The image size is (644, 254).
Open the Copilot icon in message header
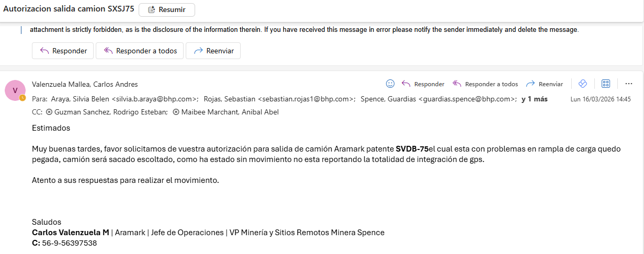(583, 84)
